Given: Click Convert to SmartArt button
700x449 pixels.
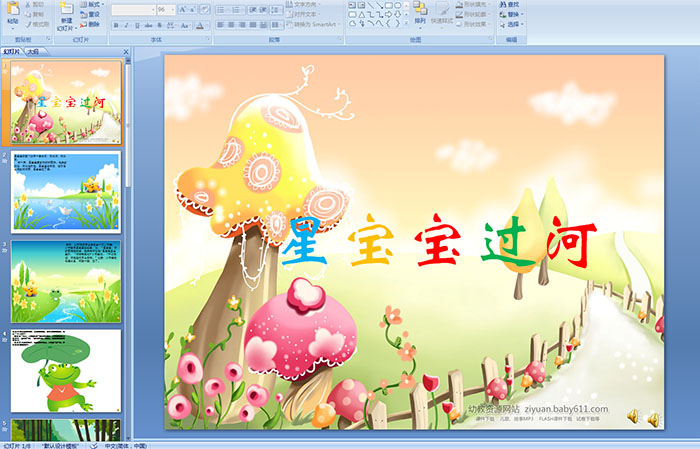Looking at the screenshot, I should click(312, 26).
